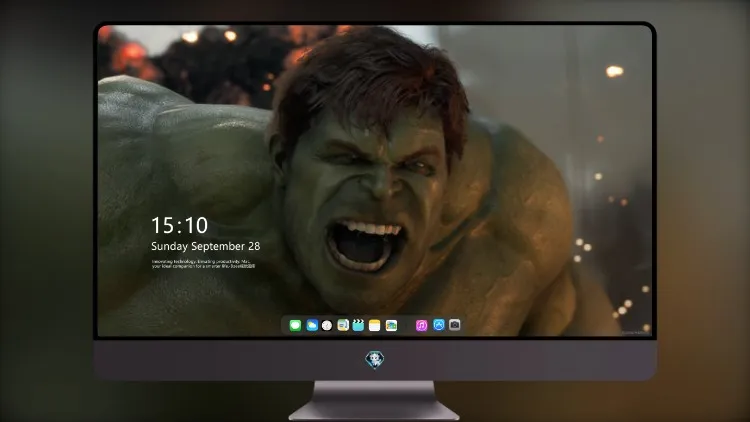Launch the teal clapperboard video app
750x422 pixels.
point(358,325)
